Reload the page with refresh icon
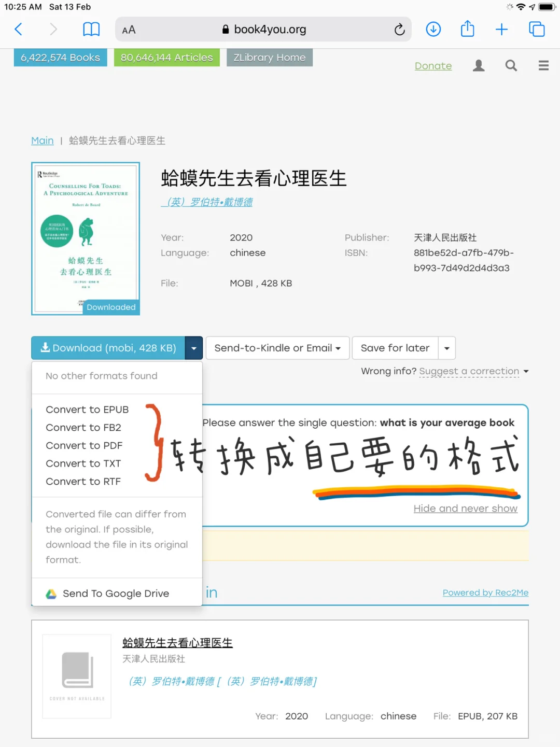Screen dimensions: 560x747 [x=399, y=30]
